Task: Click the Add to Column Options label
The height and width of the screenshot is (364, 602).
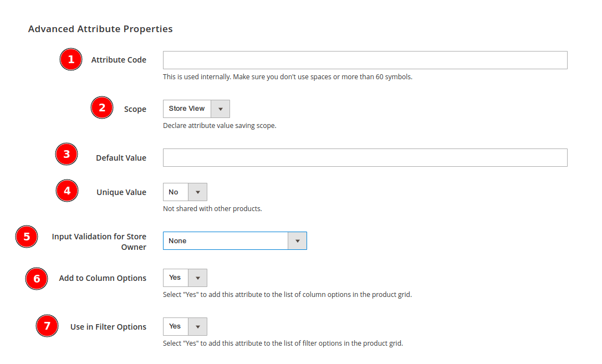Action: tap(103, 278)
